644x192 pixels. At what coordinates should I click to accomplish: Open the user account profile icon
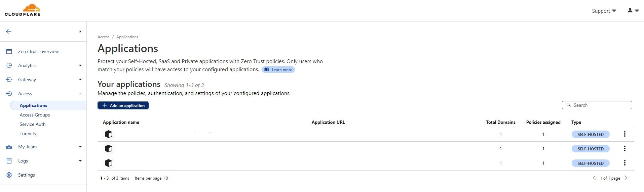click(630, 10)
